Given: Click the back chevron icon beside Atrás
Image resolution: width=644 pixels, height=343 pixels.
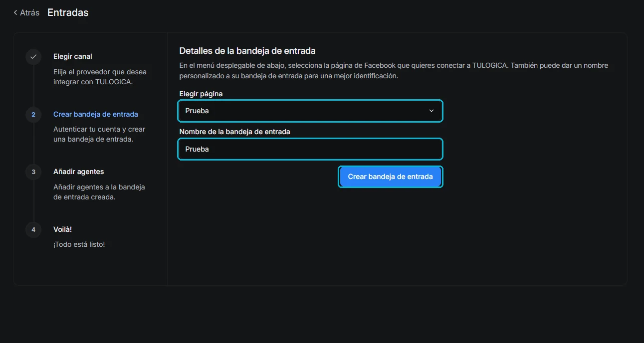Looking at the screenshot, I should (15, 13).
